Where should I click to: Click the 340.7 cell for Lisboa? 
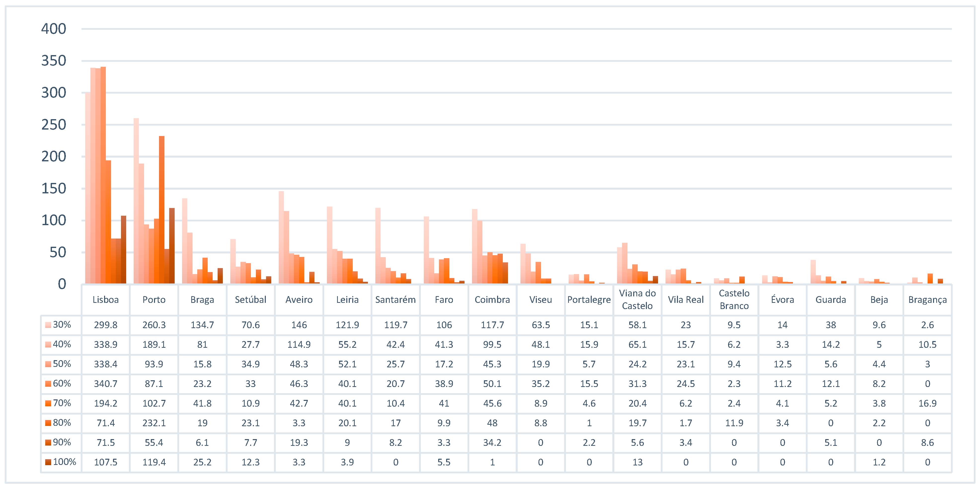tap(105, 384)
